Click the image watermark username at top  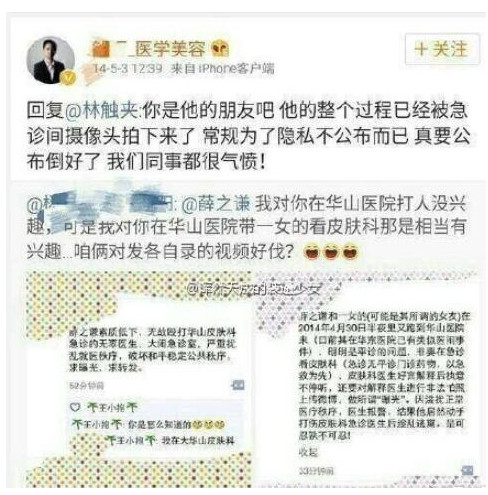(254, 289)
